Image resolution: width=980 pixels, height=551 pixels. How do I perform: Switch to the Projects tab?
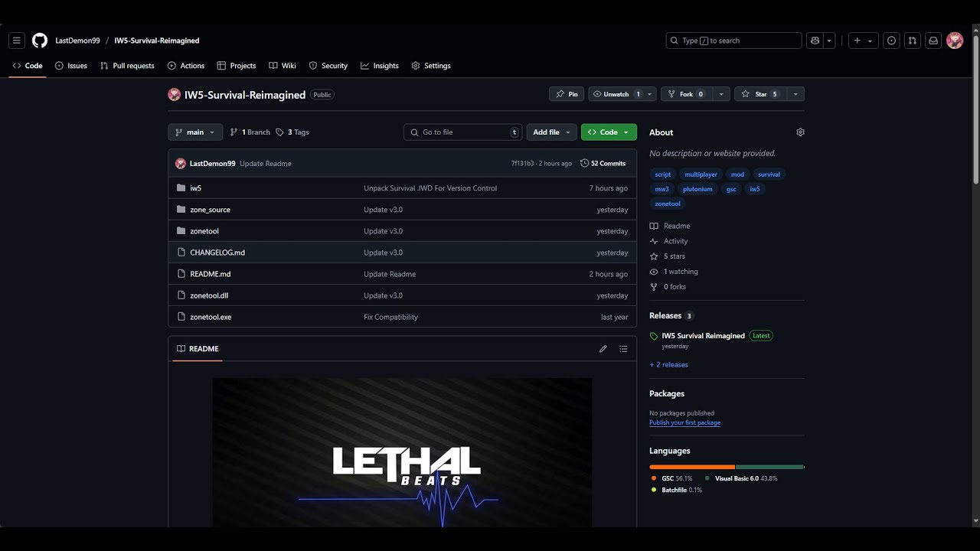pos(237,66)
